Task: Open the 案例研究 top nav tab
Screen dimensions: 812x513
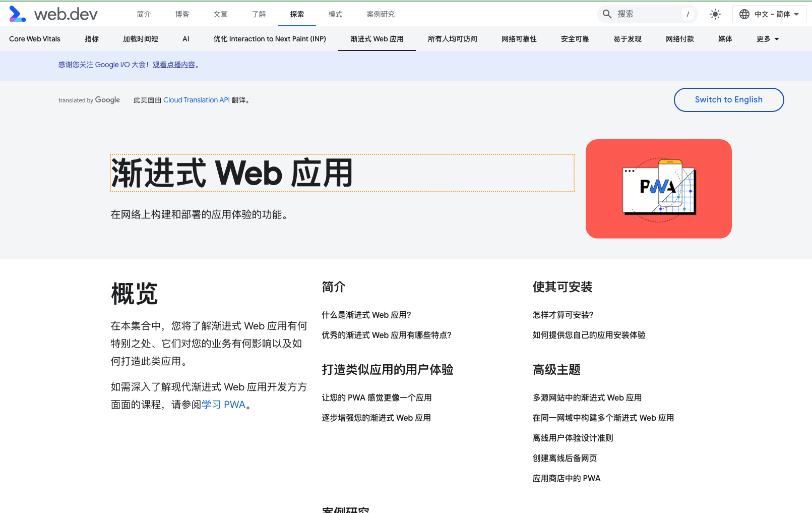Action: (381, 14)
